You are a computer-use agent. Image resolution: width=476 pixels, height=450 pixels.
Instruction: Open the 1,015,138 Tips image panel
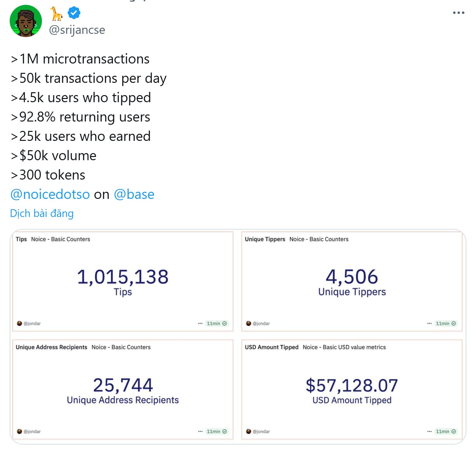[x=123, y=281]
